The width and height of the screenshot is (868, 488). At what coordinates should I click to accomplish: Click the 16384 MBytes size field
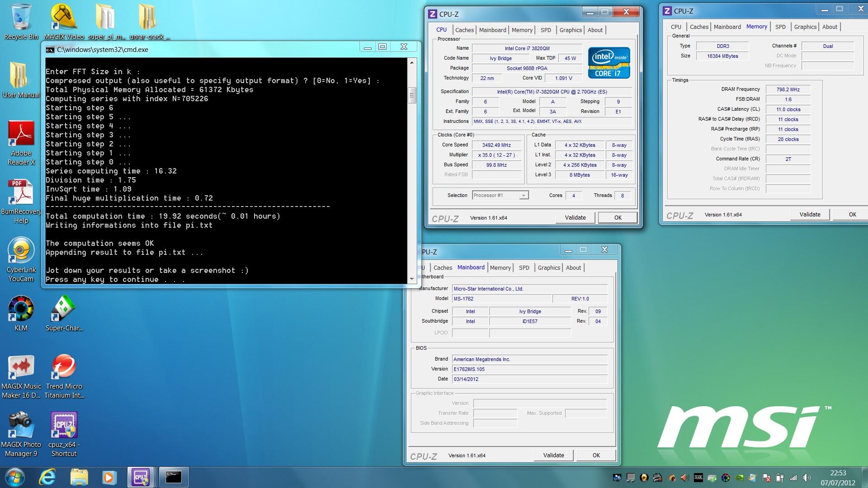point(722,56)
